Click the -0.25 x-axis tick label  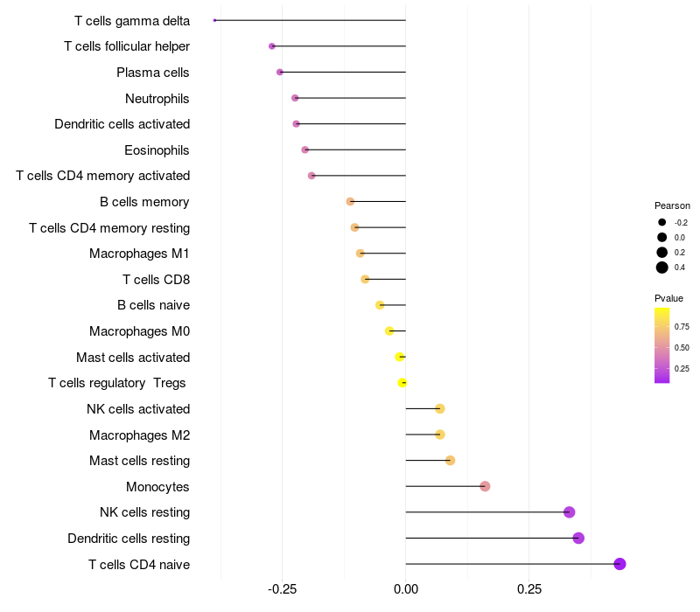point(282,589)
